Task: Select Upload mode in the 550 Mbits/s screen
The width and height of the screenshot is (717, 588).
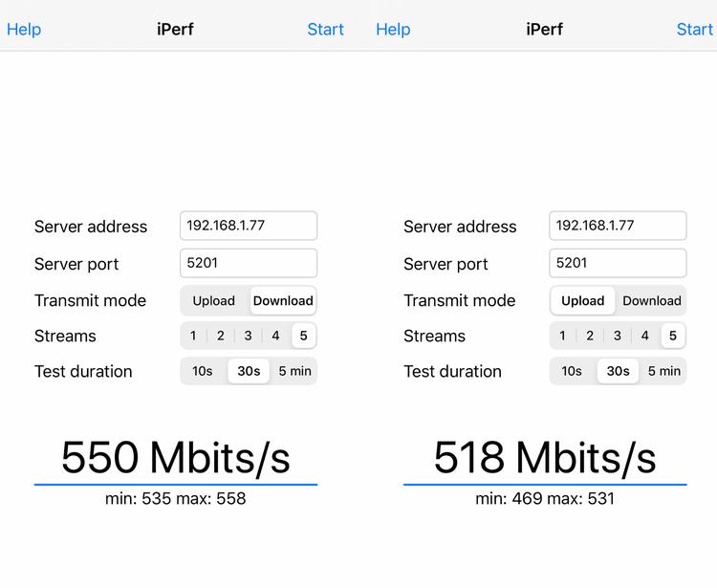Action: (x=213, y=300)
